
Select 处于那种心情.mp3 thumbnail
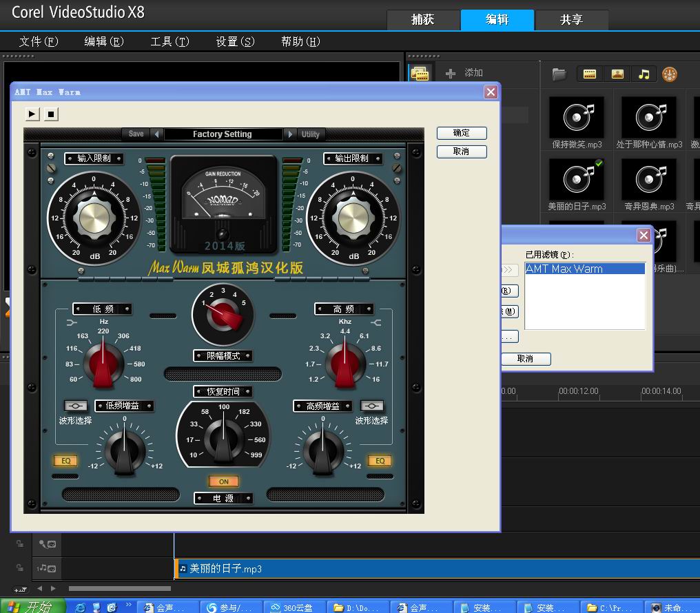click(649, 118)
